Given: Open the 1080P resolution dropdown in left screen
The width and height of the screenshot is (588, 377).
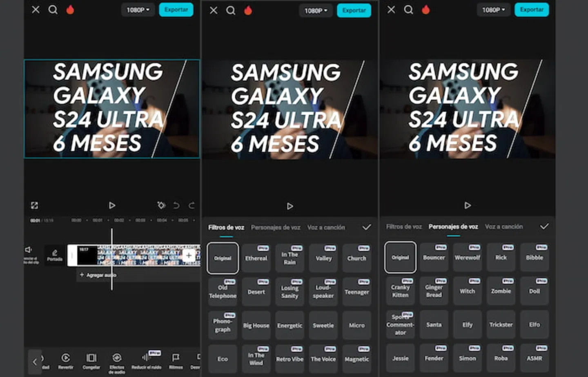Looking at the screenshot, I should pyautogui.click(x=138, y=10).
